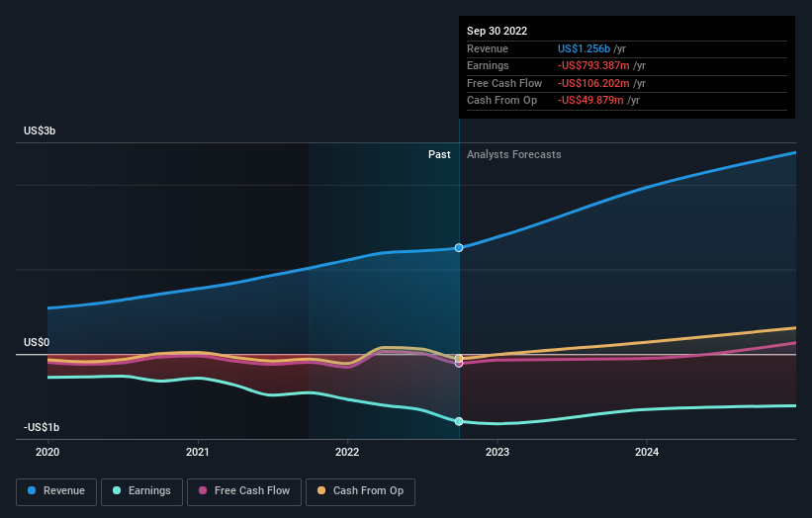Click the -US$106.202m free cash flow value
Screen dimensions: 812x518
point(593,83)
